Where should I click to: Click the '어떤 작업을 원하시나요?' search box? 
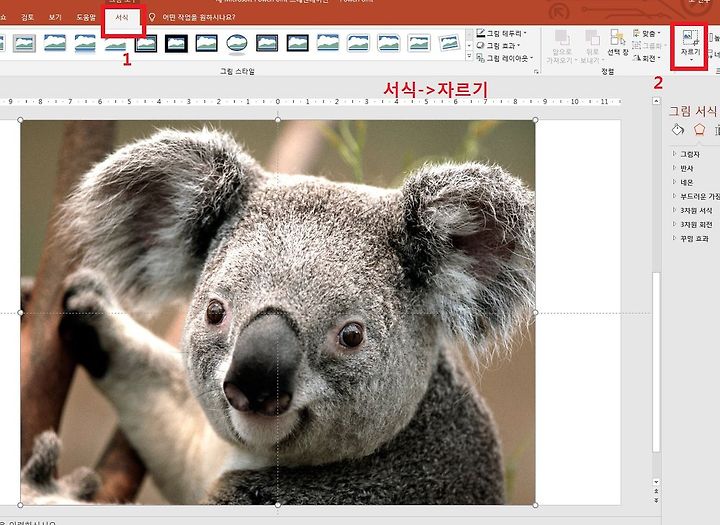tap(199, 17)
